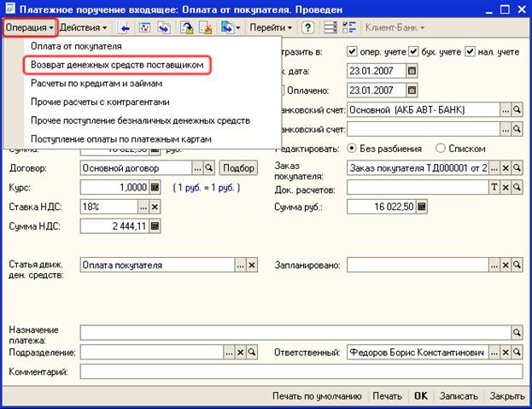Click the T type button in Док. расчетов
Screen dimensions: 532x409
(x=494, y=187)
